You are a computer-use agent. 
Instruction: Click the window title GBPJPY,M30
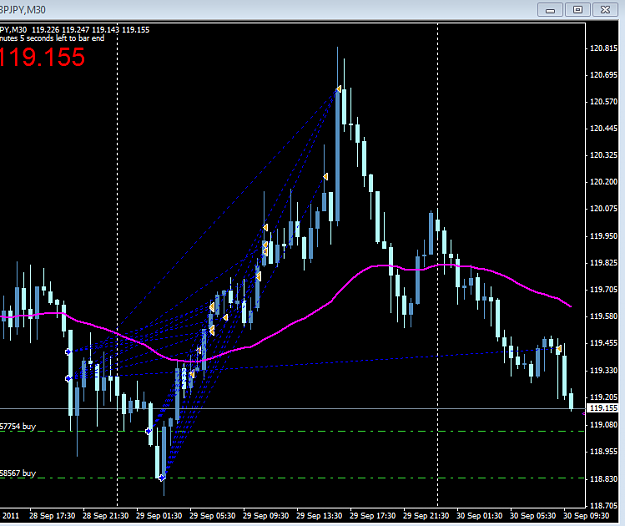[x=23, y=10]
